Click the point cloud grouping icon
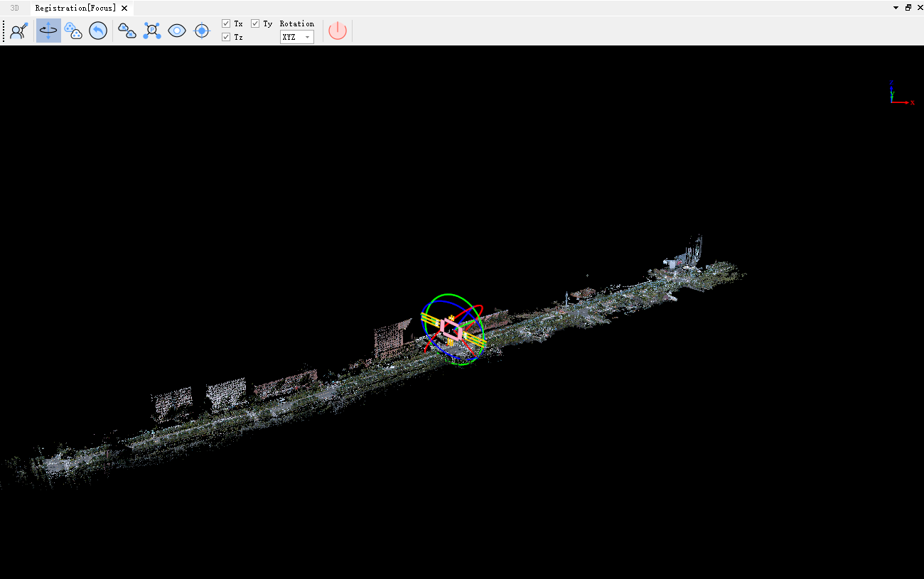The height and width of the screenshot is (579, 924). [73, 31]
